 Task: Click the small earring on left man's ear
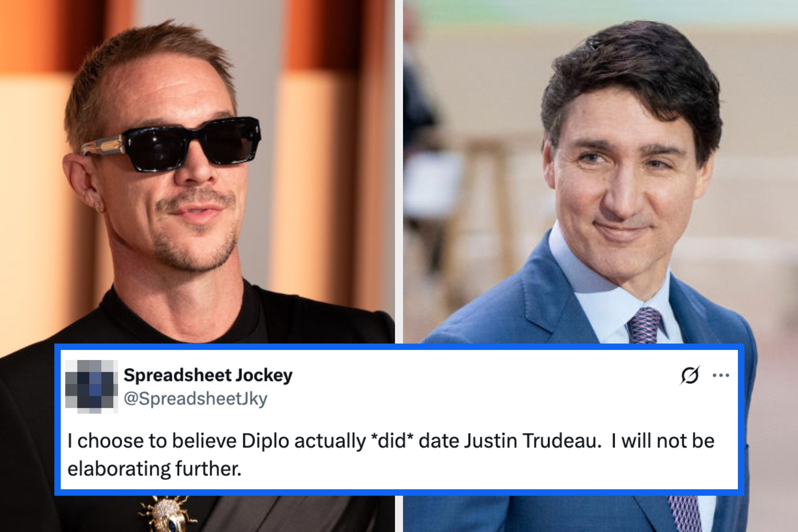(98, 206)
